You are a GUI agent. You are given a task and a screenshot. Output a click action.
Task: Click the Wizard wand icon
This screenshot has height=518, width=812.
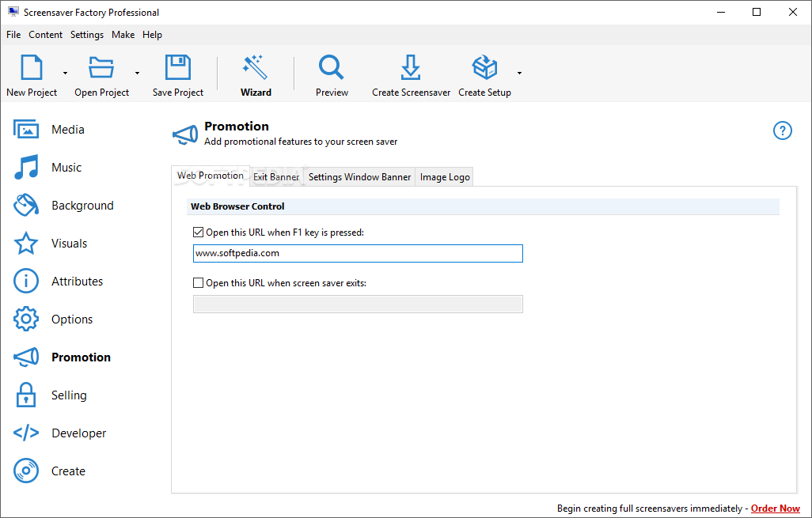click(256, 68)
